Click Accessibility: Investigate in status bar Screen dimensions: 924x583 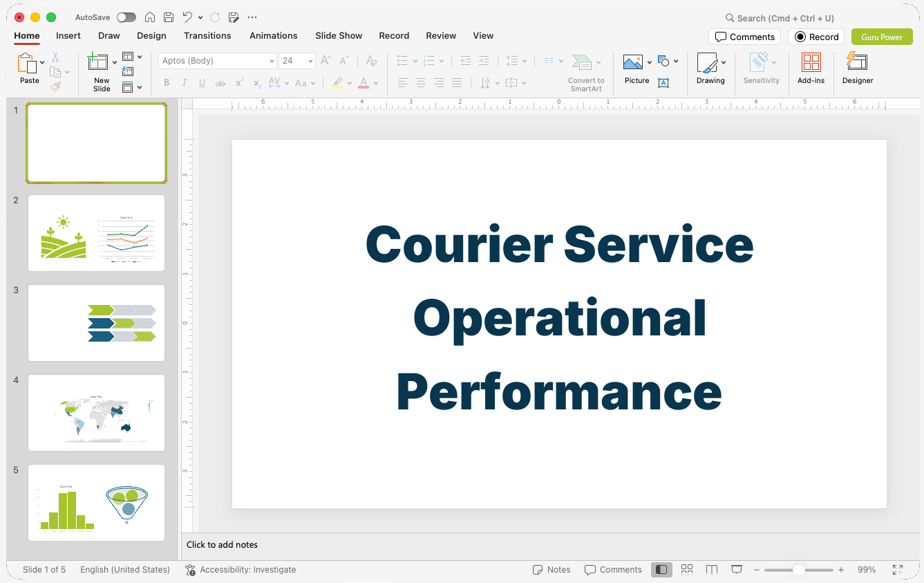click(x=241, y=570)
